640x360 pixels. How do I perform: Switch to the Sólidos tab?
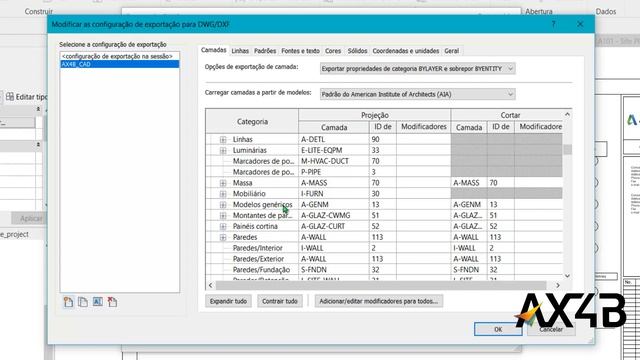[357, 51]
